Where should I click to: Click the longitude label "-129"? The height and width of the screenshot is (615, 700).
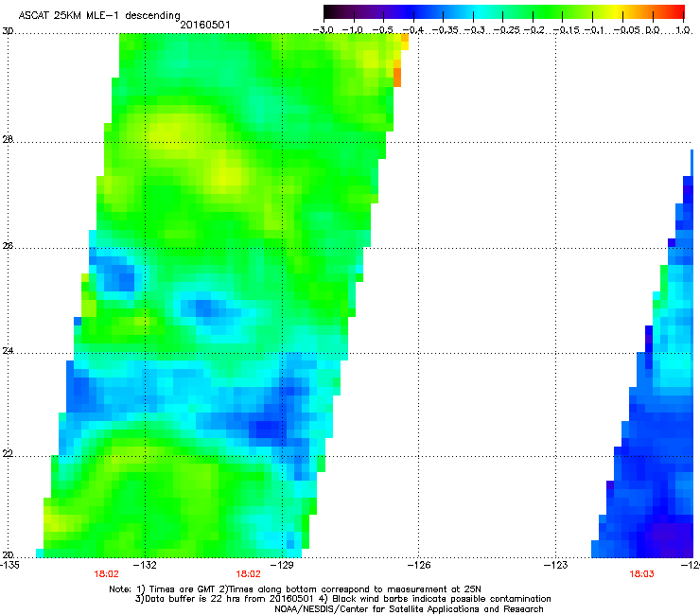(x=282, y=565)
